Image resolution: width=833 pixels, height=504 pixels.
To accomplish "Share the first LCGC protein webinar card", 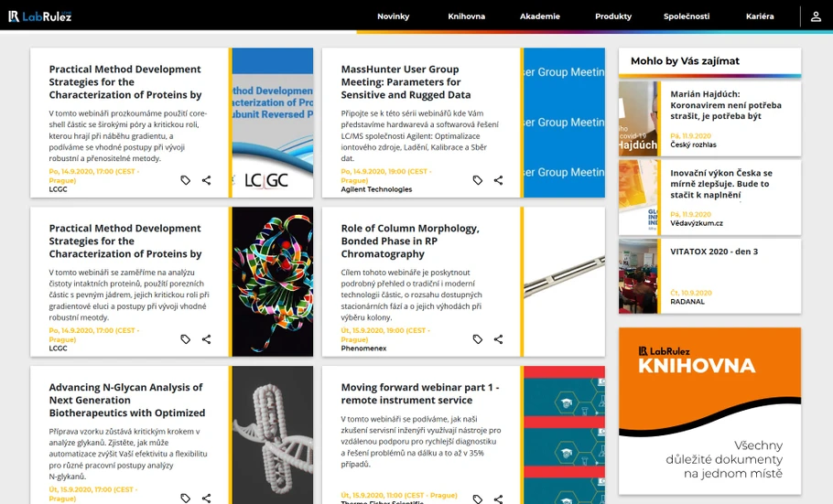I will click(x=206, y=180).
